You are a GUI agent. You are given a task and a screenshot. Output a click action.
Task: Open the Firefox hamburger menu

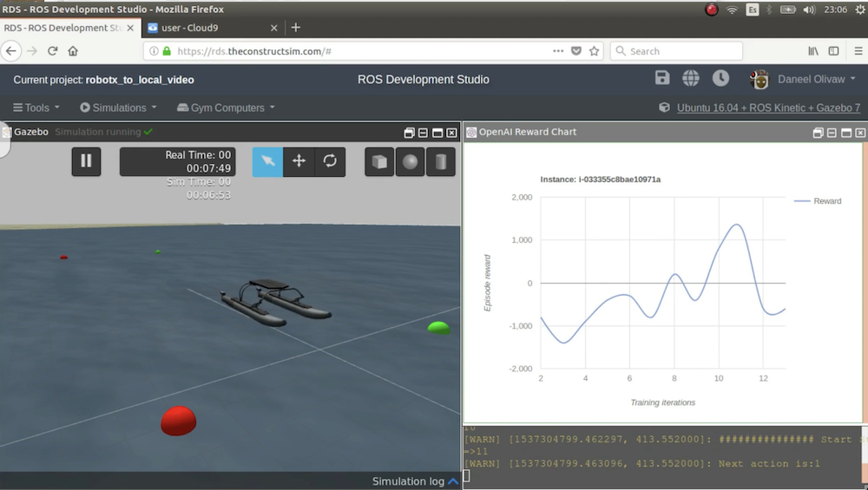858,51
